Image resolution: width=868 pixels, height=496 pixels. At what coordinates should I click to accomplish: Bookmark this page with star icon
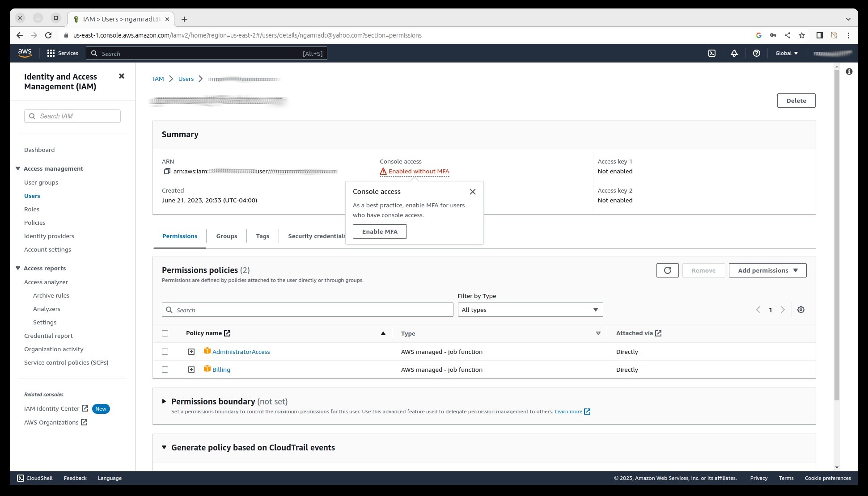coord(802,35)
